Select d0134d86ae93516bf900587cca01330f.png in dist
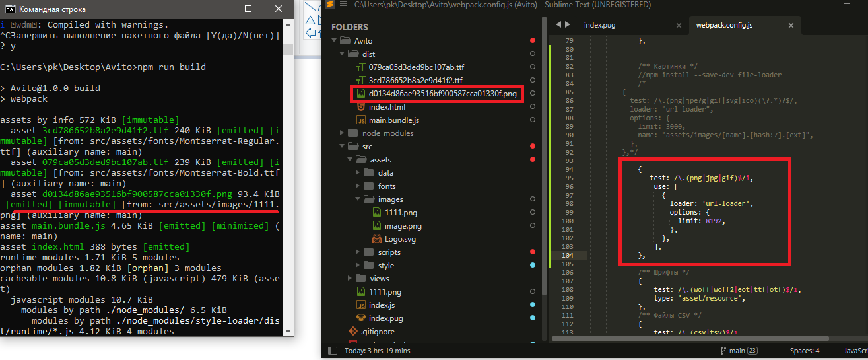Viewport: 868px width, 360px height. click(x=443, y=94)
